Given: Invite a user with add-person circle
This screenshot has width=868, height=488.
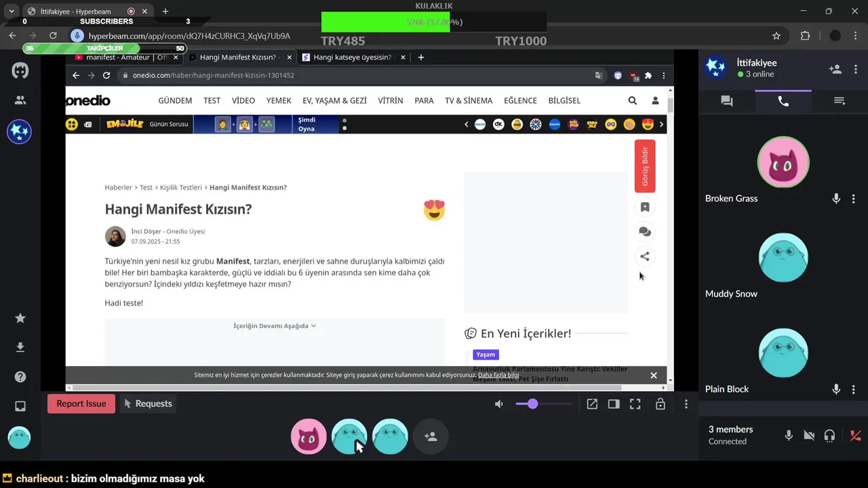Looking at the screenshot, I should 431,436.
